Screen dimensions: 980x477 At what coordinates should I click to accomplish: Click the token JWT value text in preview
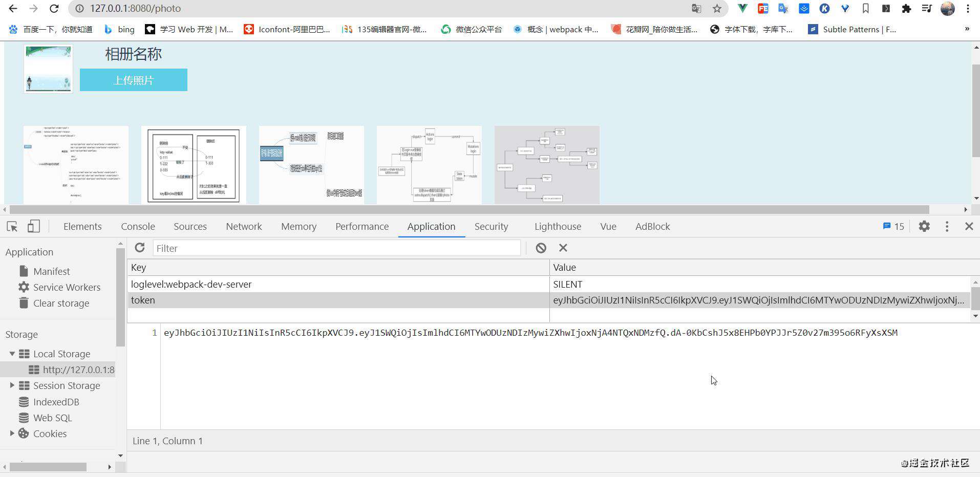(530, 333)
